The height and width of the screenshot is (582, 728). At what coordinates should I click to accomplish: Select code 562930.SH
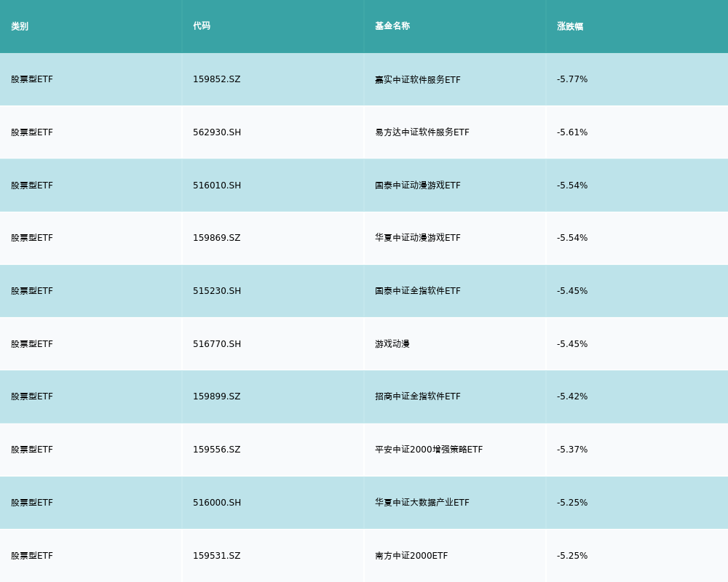(x=217, y=132)
